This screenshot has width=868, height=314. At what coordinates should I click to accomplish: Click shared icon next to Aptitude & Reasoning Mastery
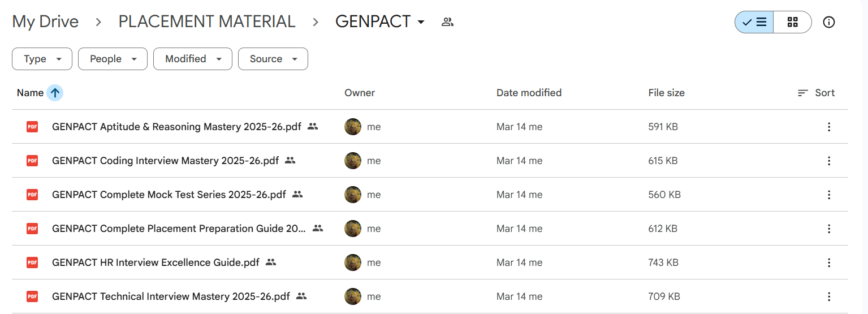(x=313, y=127)
